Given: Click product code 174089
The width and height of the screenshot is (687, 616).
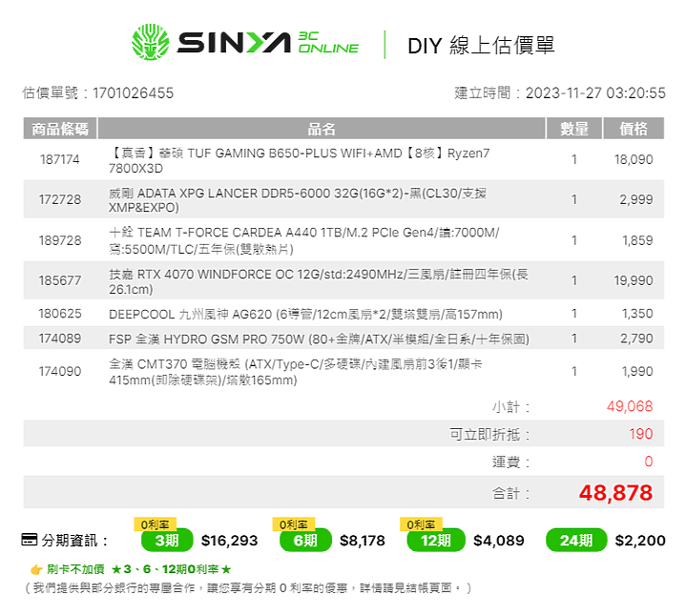Looking at the screenshot, I should point(60,339).
